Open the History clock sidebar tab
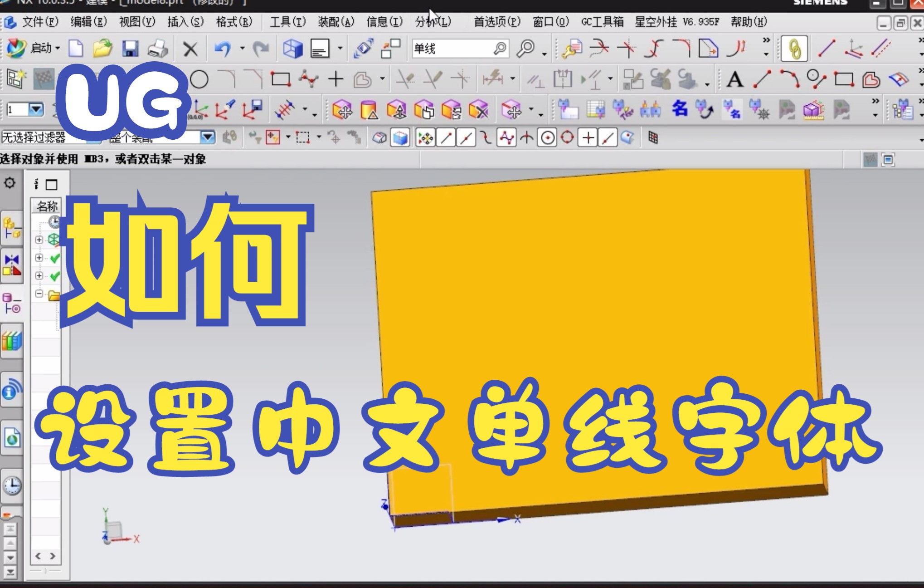Viewport: 924px width, 588px height. coord(12,486)
